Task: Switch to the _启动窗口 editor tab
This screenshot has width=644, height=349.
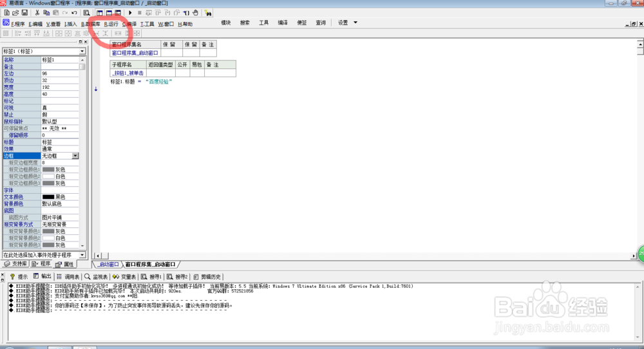Action: coord(108,265)
